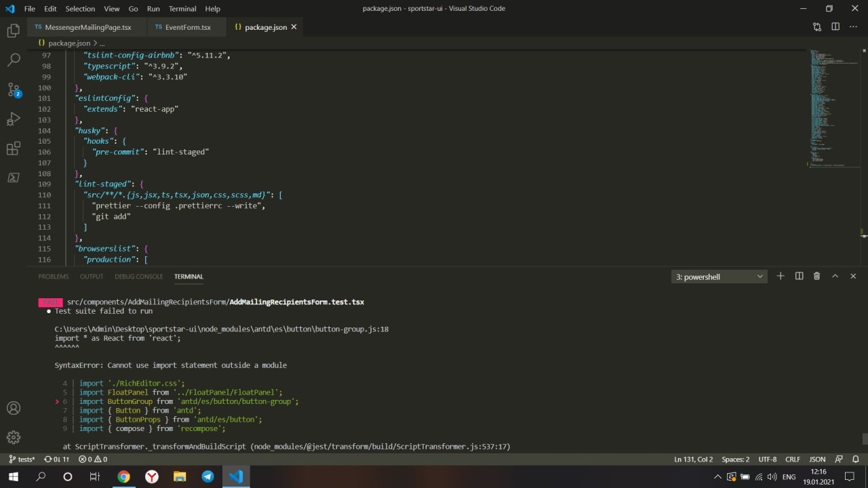Switch to the OUTPUT panel tab
The image size is (868, 488).
pyautogui.click(x=92, y=277)
